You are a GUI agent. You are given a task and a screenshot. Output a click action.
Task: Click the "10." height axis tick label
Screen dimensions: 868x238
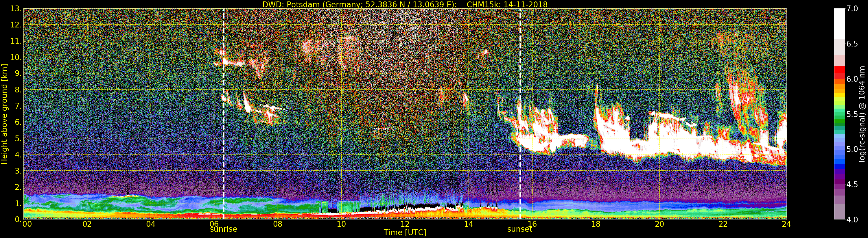[16, 57]
